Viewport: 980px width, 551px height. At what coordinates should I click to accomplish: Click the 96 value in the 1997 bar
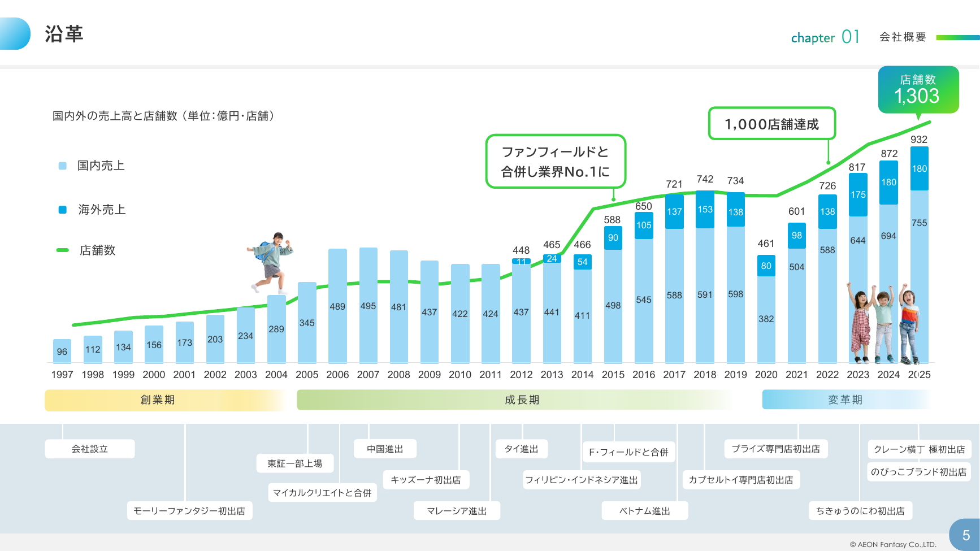[x=62, y=352]
